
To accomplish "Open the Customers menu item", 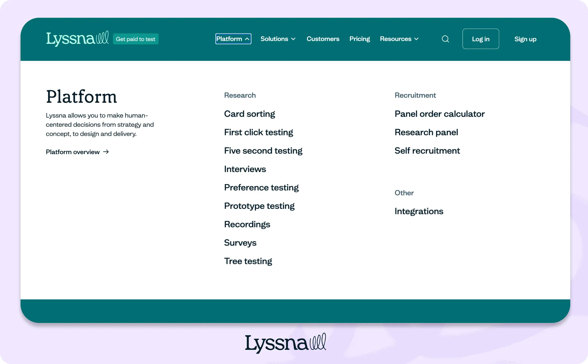I will (x=323, y=39).
